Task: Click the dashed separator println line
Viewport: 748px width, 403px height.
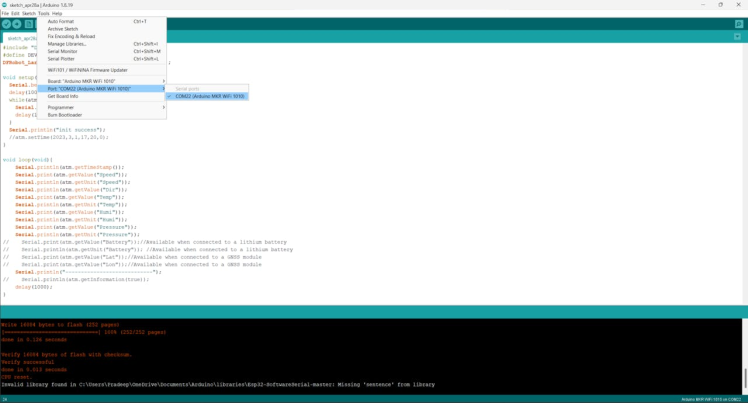Action: [x=88, y=272]
